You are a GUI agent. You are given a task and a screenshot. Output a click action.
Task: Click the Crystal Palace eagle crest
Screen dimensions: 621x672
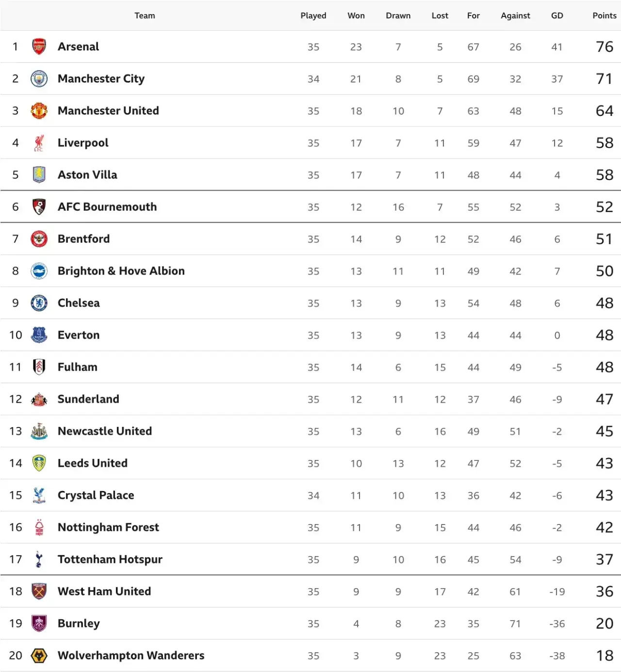click(39, 495)
